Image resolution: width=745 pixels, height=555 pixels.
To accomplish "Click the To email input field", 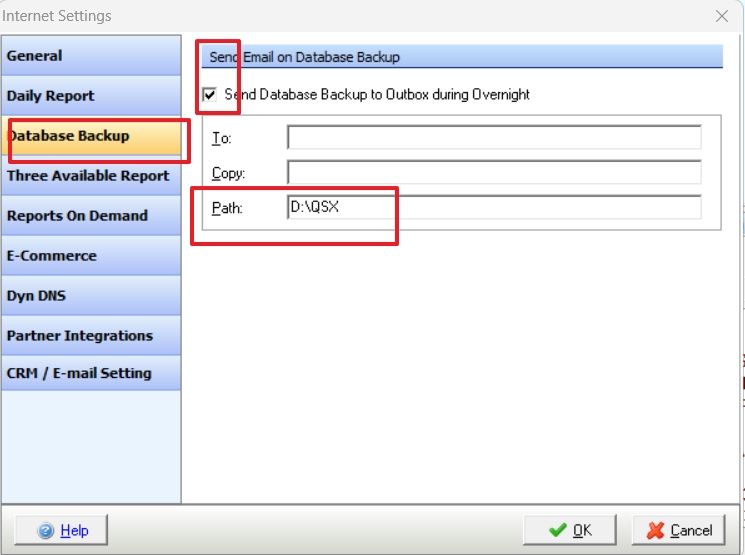I will click(x=494, y=137).
